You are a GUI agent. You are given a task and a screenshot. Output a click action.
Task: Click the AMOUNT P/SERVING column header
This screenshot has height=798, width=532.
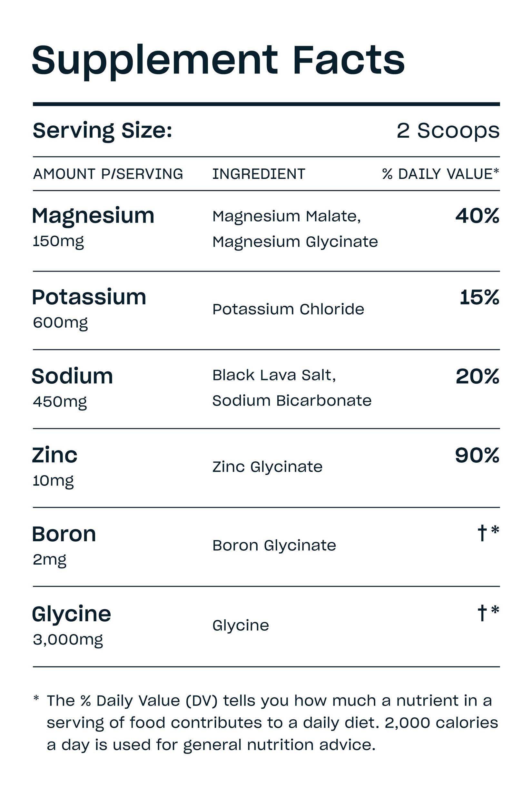108,174
